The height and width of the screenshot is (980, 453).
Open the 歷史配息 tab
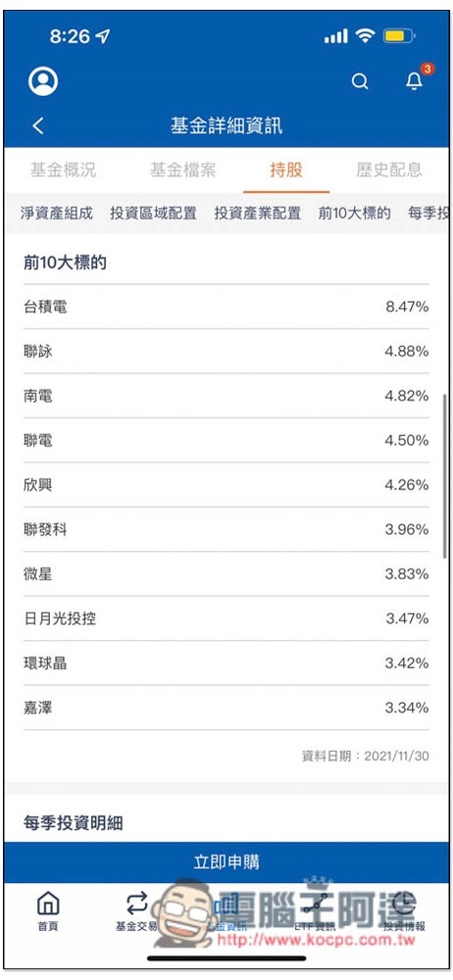389,170
